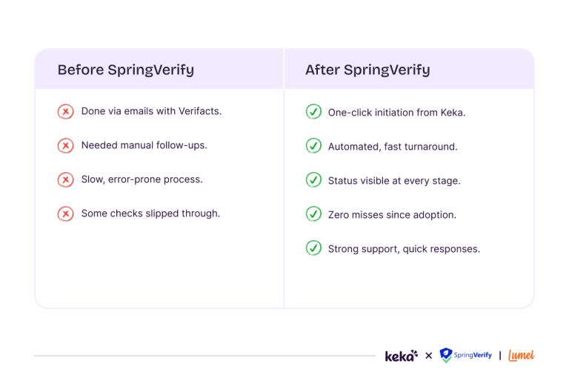Click the orange Lumel logo
The height and width of the screenshot is (392, 569).
click(x=521, y=356)
